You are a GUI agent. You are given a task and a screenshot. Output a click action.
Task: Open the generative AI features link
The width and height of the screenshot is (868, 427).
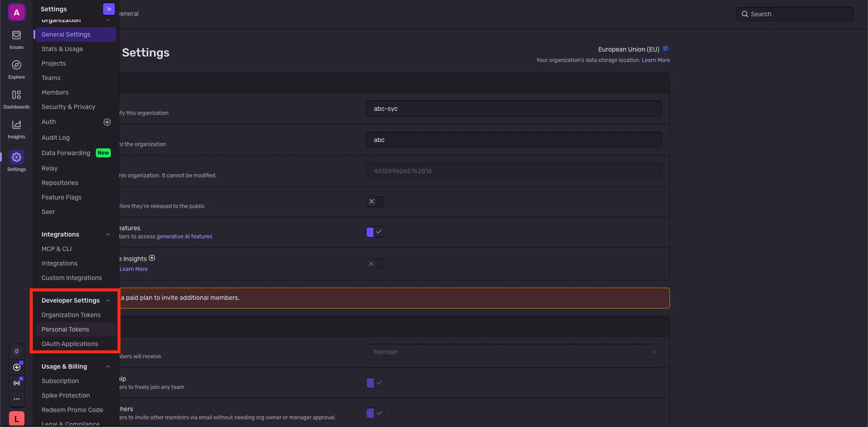click(184, 236)
